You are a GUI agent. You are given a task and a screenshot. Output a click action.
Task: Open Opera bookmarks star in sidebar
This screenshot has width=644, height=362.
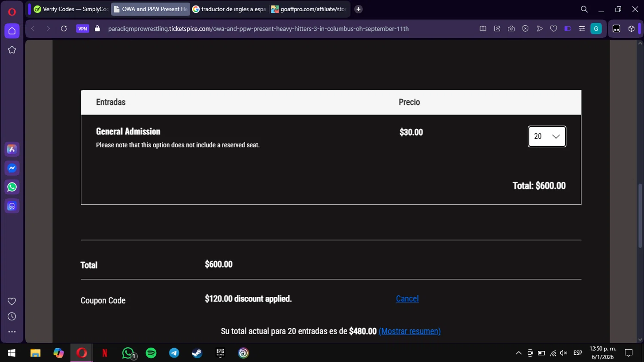[12, 50]
